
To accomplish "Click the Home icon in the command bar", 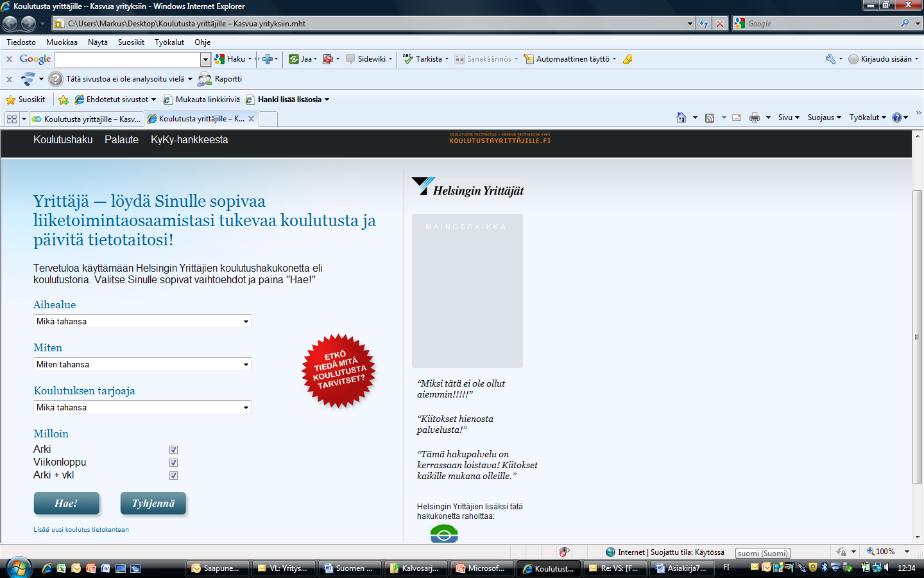I will (681, 118).
